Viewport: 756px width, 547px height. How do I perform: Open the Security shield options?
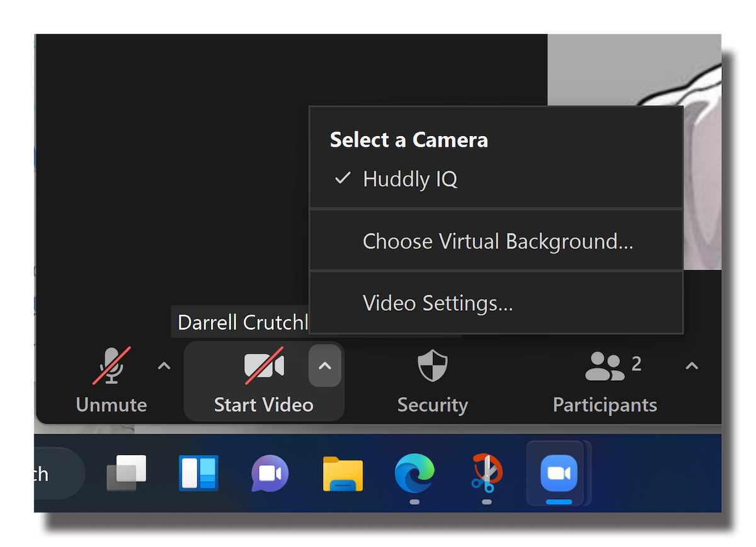[x=433, y=381]
